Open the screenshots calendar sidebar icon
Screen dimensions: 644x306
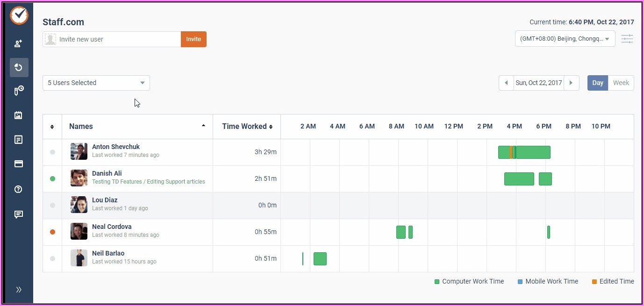(x=19, y=115)
